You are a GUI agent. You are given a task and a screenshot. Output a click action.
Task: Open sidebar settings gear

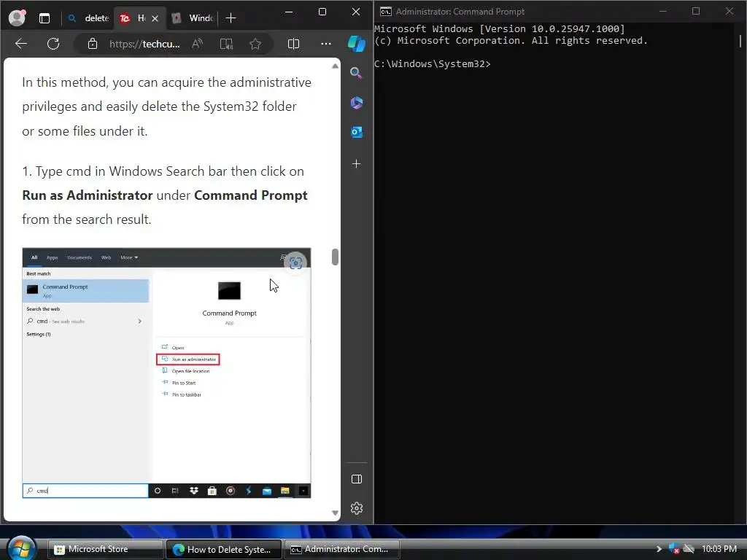[x=356, y=508]
